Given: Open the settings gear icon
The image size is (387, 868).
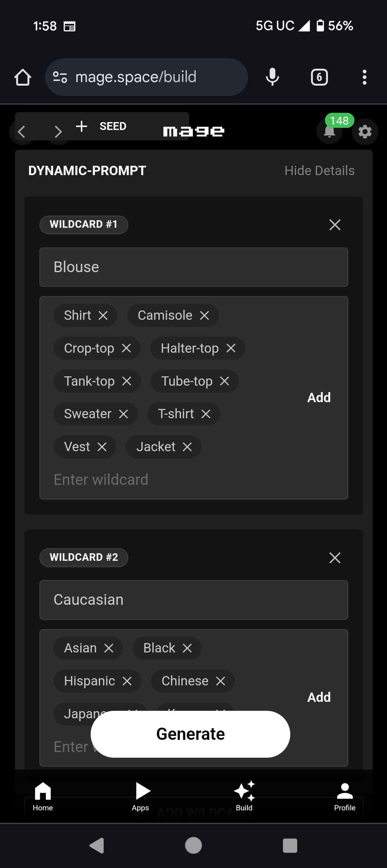Looking at the screenshot, I should tap(365, 132).
